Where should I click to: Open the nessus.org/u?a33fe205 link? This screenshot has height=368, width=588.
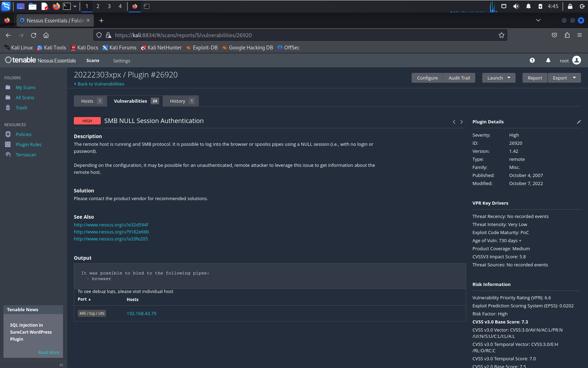click(x=111, y=239)
